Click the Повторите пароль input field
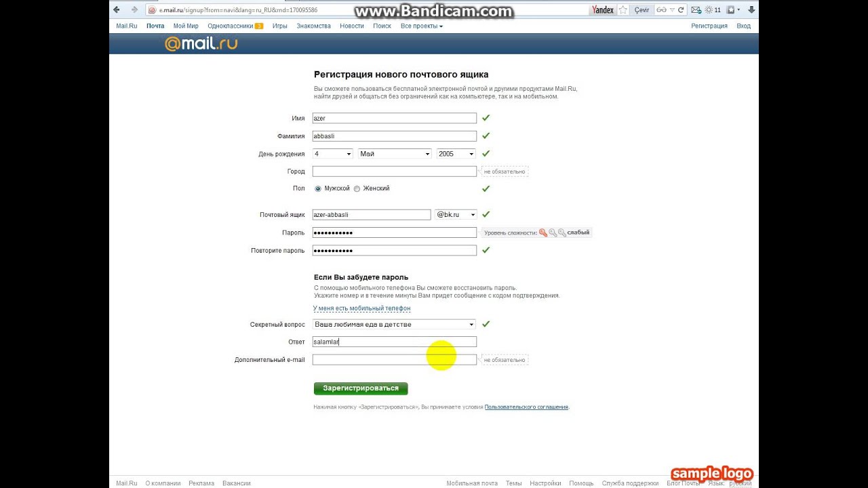 tap(394, 250)
